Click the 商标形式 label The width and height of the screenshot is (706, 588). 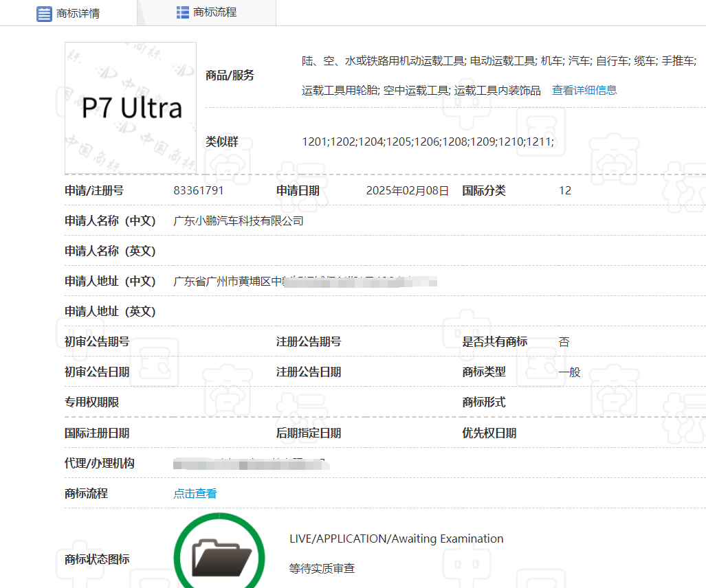tap(483, 403)
